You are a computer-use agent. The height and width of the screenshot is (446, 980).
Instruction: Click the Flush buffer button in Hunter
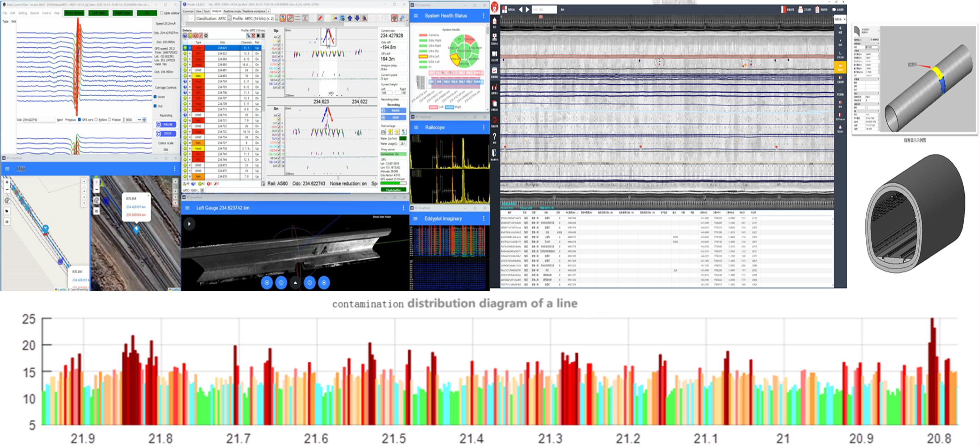point(393,190)
